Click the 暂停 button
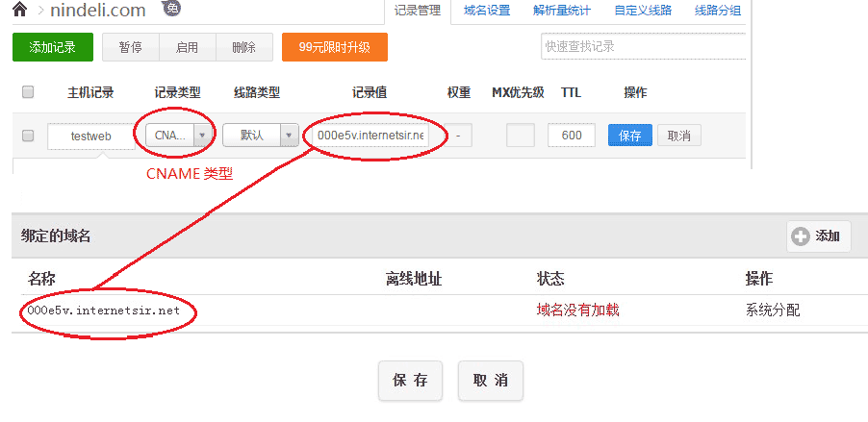The image size is (868, 422). click(x=130, y=46)
